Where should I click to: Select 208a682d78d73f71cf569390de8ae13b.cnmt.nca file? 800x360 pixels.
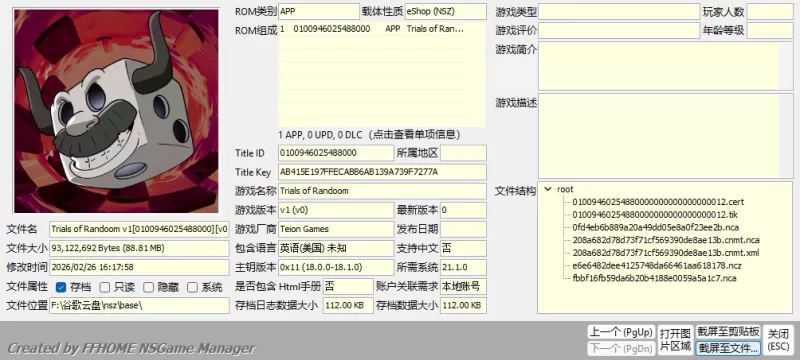pyautogui.click(x=665, y=240)
